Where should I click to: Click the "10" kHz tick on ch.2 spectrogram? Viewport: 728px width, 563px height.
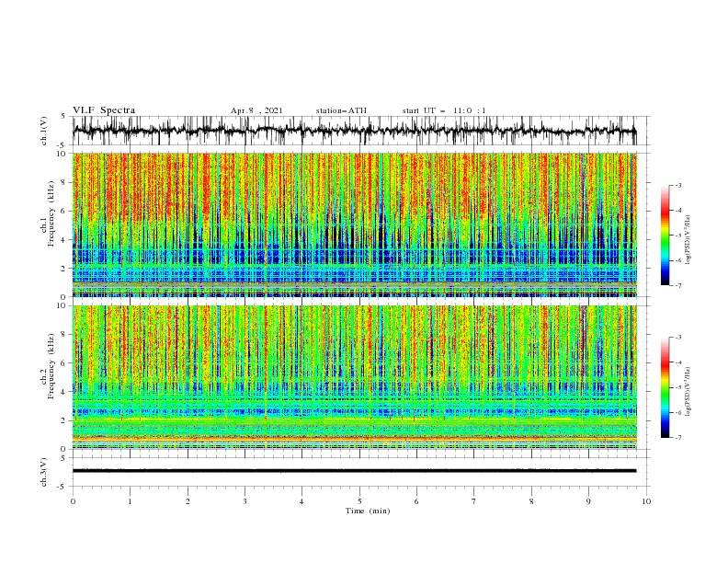62,305
